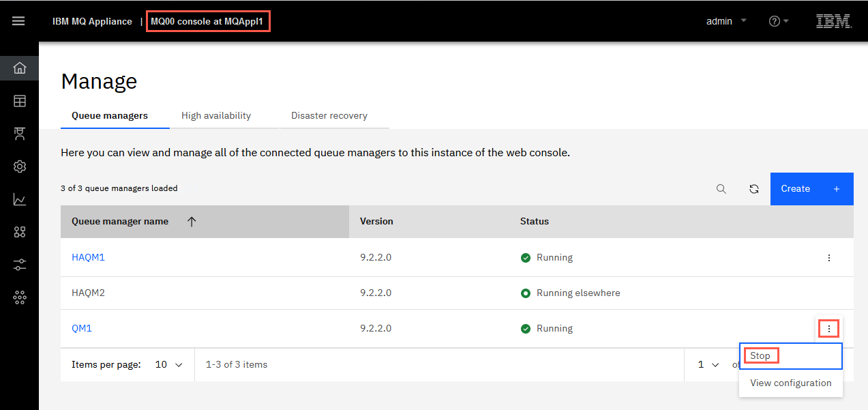Switch to High availability tab
The image size is (868, 410).
[216, 116]
